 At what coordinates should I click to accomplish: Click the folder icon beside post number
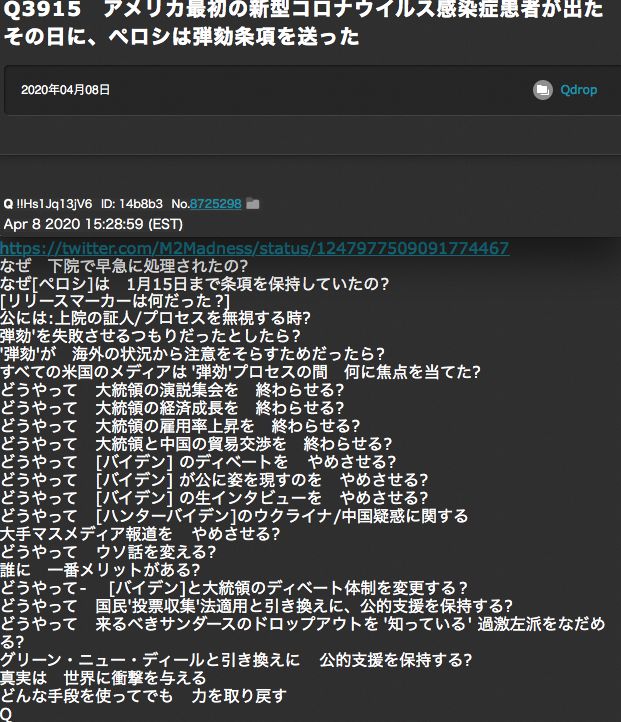252,204
